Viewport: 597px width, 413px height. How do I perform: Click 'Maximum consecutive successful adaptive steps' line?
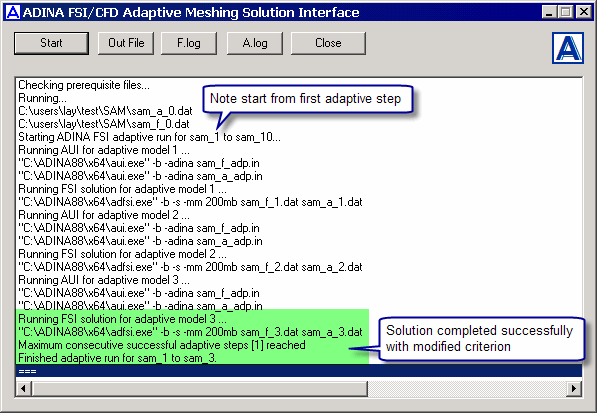[162, 345]
